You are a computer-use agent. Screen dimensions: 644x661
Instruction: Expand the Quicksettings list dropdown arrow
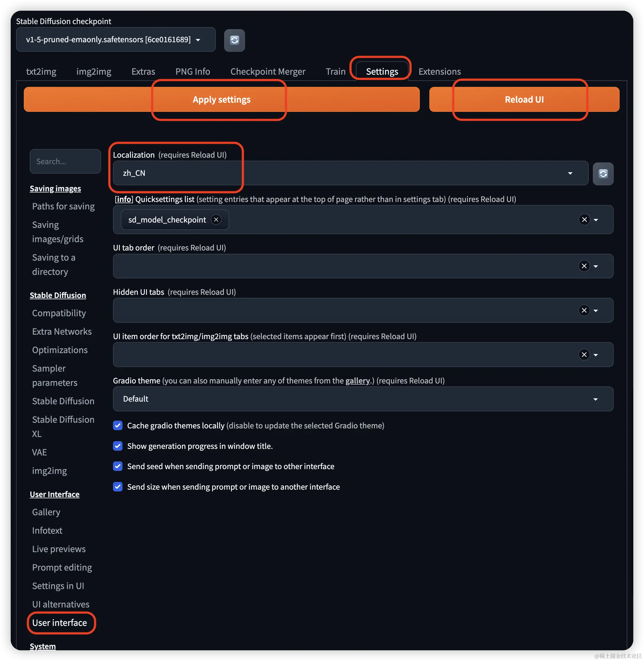tap(596, 220)
